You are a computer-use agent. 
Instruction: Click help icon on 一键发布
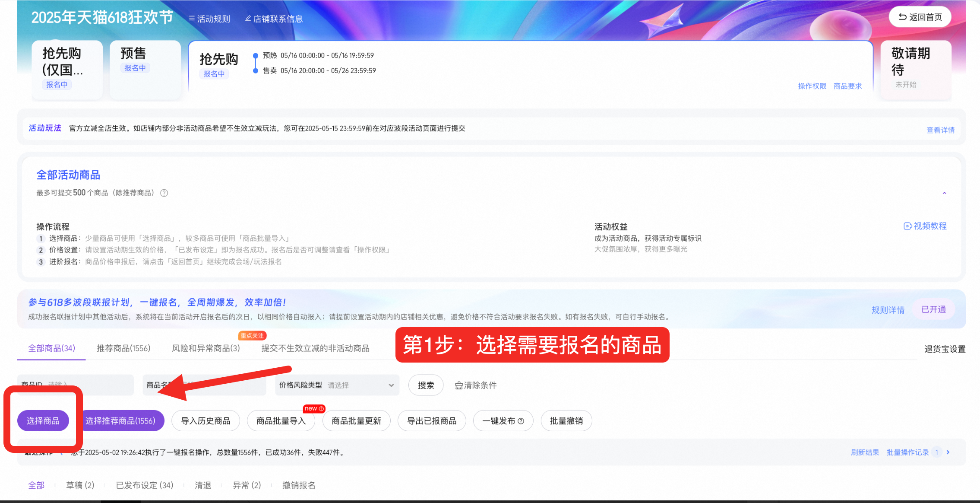[x=521, y=421]
